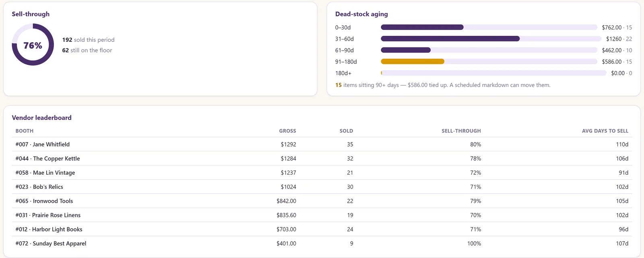
Task: Open the #044 · The Copper Kettle row
Action: pyautogui.click(x=322, y=159)
